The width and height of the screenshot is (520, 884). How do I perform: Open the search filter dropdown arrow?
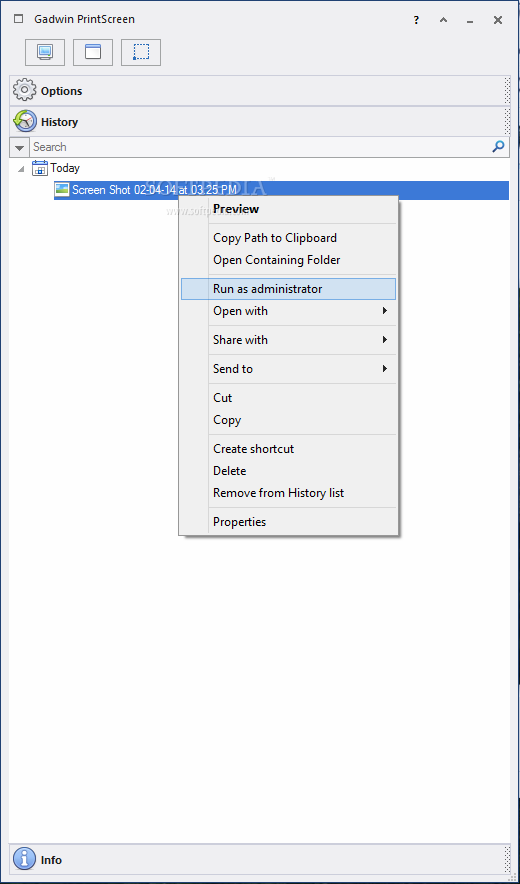coord(20,147)
